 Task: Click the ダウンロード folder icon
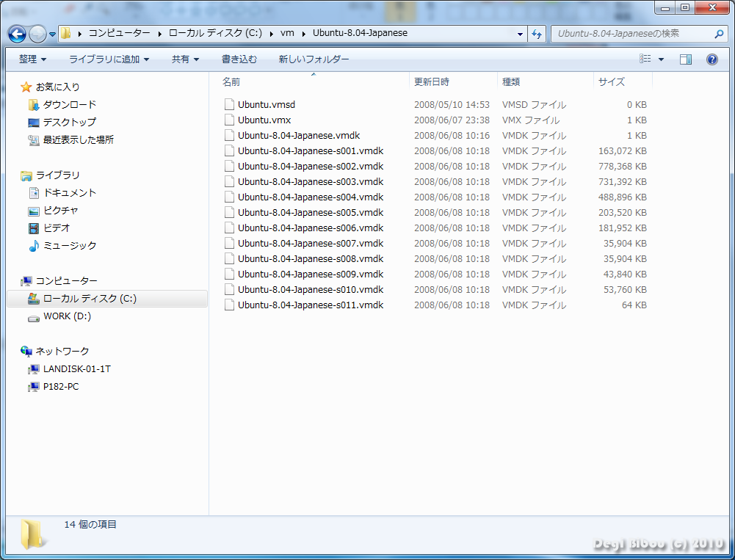pos(33,104)
